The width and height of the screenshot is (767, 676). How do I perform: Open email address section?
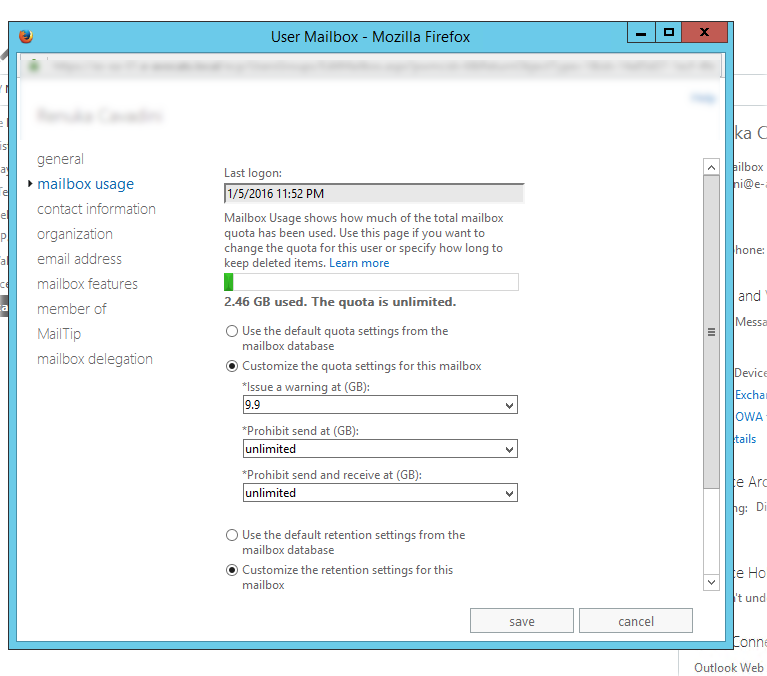click(x=79, y=259)
